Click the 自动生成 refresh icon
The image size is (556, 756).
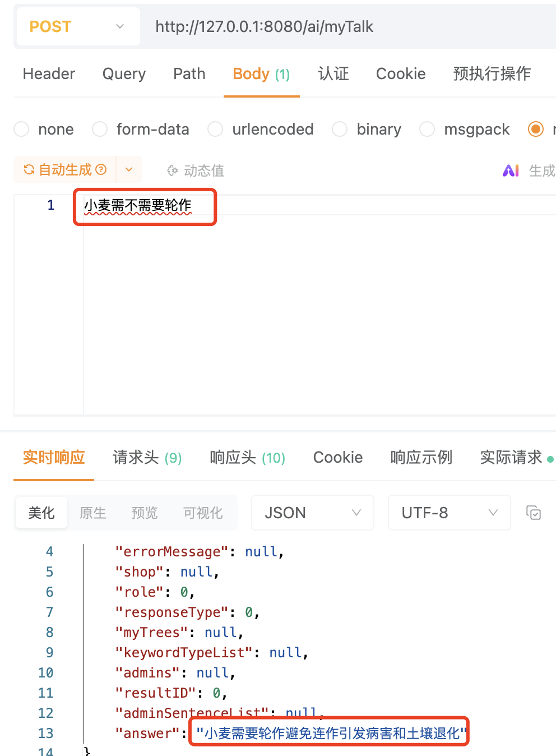(29, 169)
